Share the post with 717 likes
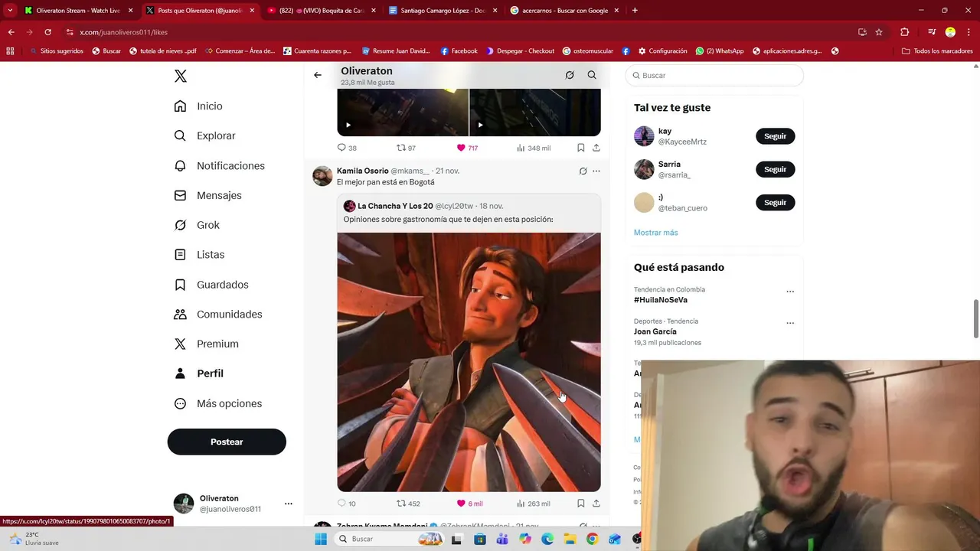980x551 pixels. (x=596, y=148)
